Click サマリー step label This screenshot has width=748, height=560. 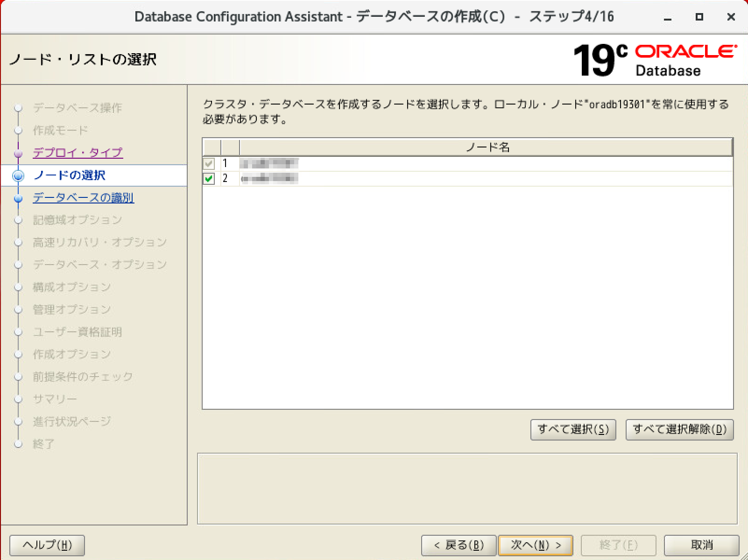tap(55, 399)
